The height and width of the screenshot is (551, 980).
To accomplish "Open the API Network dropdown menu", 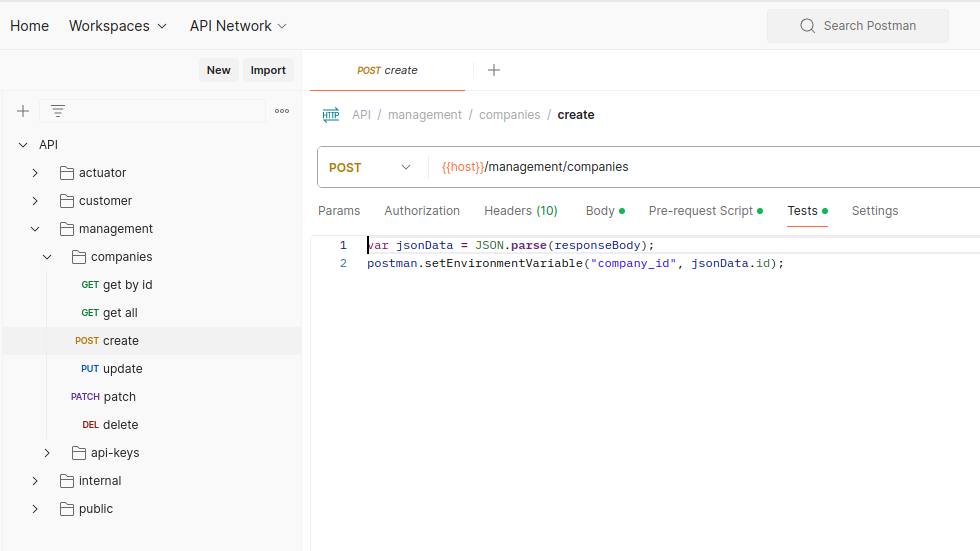I will (238, 26).
